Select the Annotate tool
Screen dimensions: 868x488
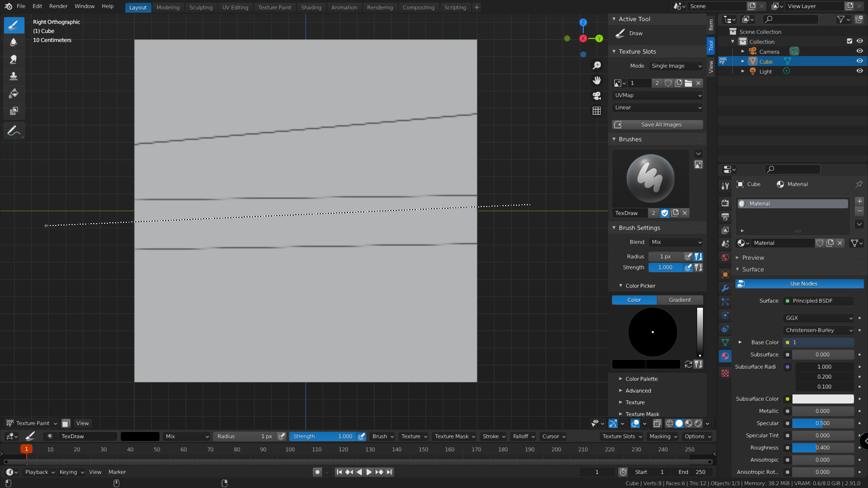(x=14, y=131)
